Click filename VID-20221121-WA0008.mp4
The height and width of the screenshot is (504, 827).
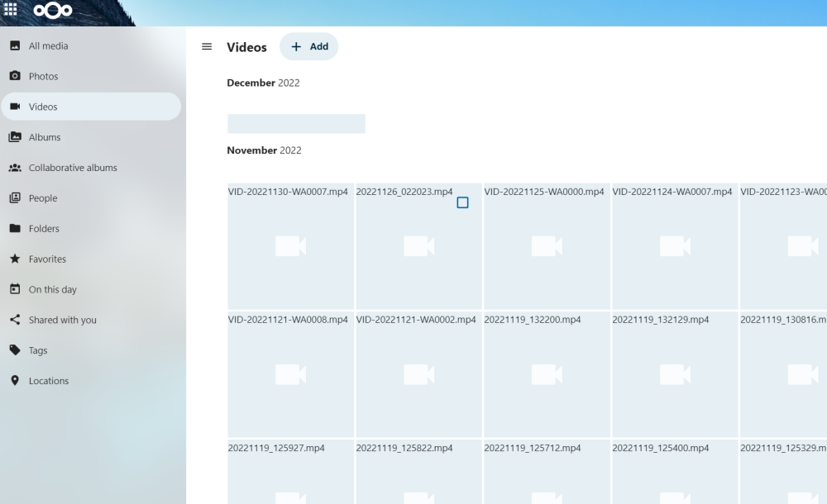pos(288,320)
